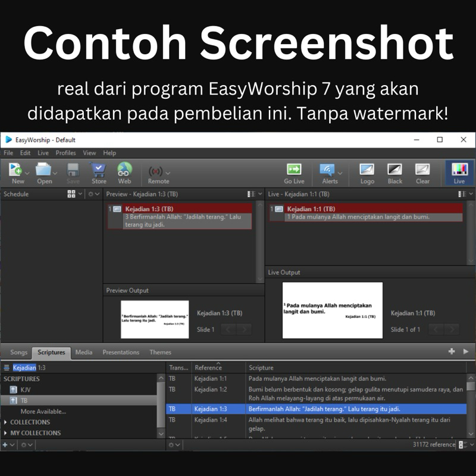The height and width of the screenshot is (476, 476).
Task: Sort by the Reference column header
Action: click(x=218, y=368)
